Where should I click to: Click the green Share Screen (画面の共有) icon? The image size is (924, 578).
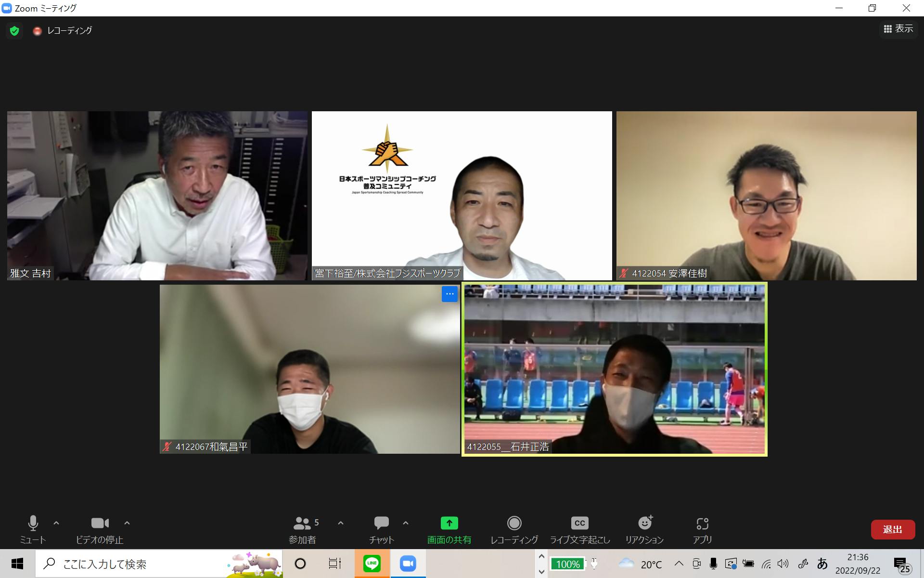449,524
